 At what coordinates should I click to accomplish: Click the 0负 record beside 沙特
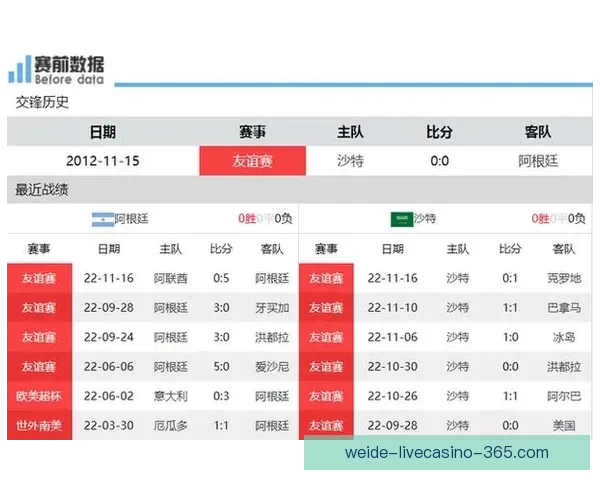(577, 219)
